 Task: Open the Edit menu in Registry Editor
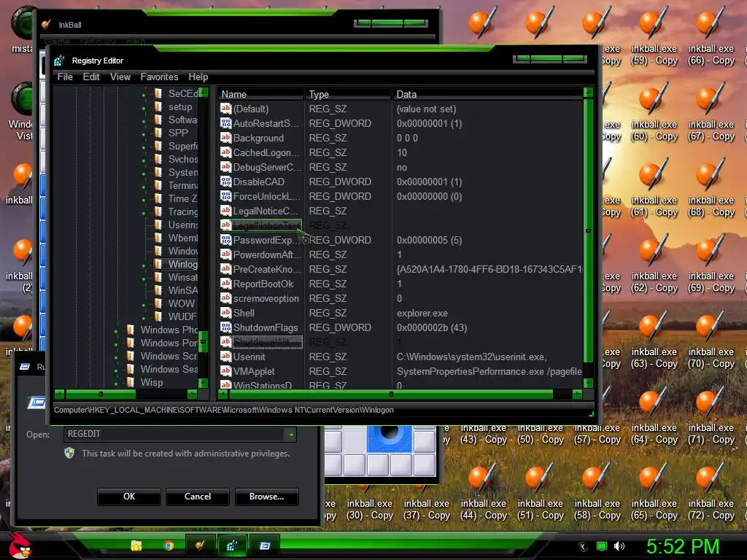click(x=91, y=77)
